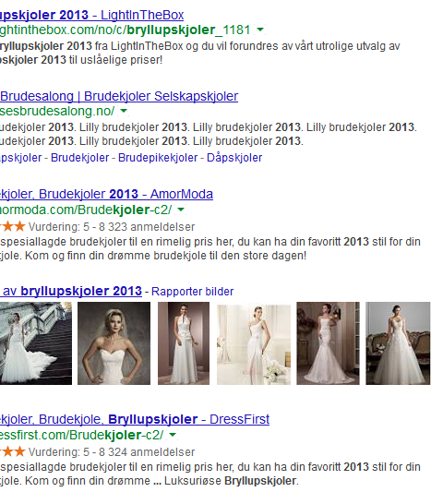Click the green amormoda.com/Brudekjoler-c2 URL text
The image size is (443, 504).
pyautogui.click(x=86, y=210)
